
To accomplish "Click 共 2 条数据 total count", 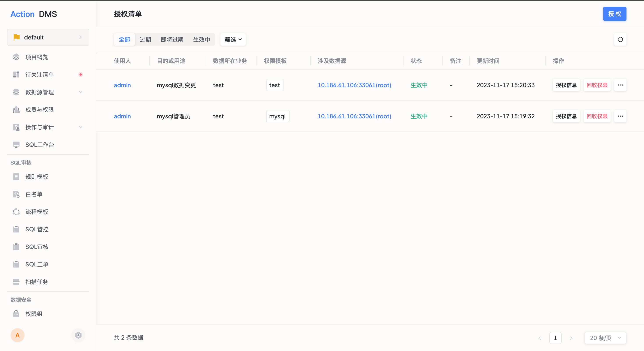I will tap(129, 338).
